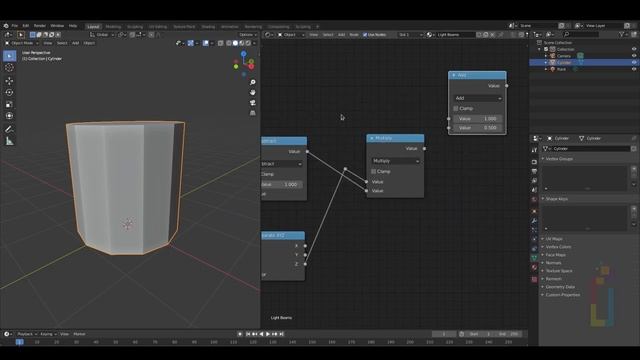Screen dimensions: 640x360
Task: Toggle viewport overlays button
Action: [206, 43]
